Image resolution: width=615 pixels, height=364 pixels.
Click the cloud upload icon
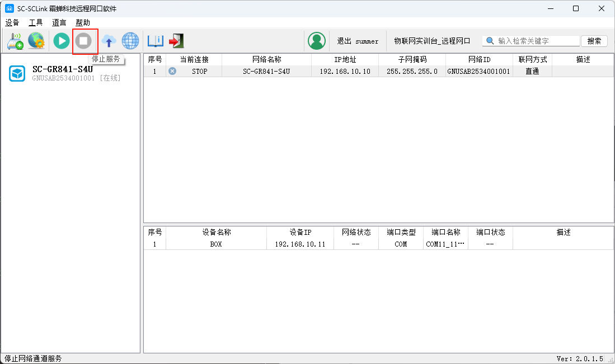click(109, 41)
